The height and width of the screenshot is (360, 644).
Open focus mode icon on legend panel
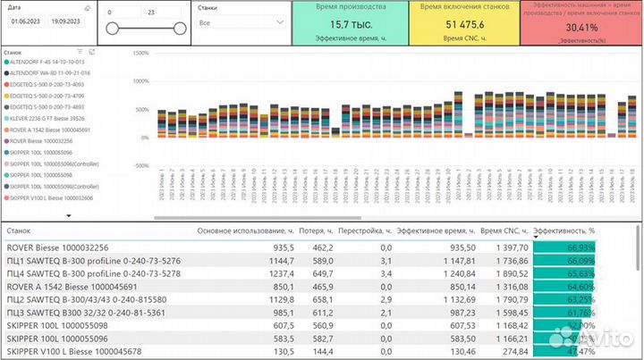(x=91, y=53)
